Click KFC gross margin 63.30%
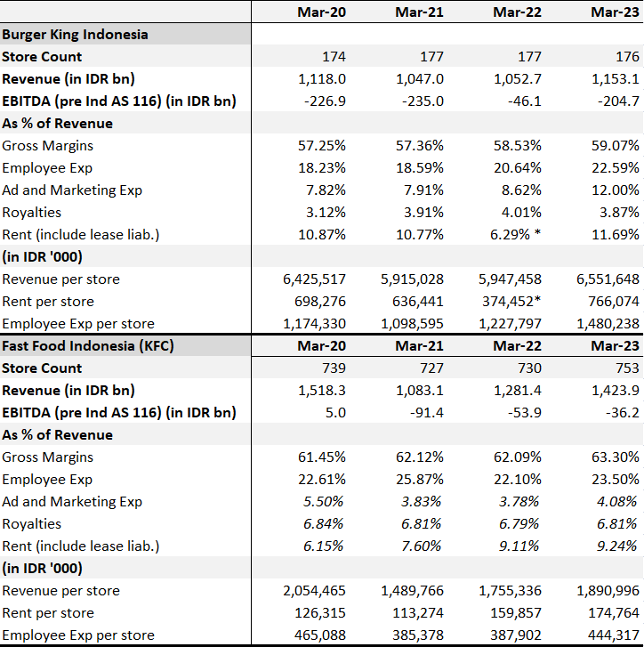 click(x=616, y=457)
